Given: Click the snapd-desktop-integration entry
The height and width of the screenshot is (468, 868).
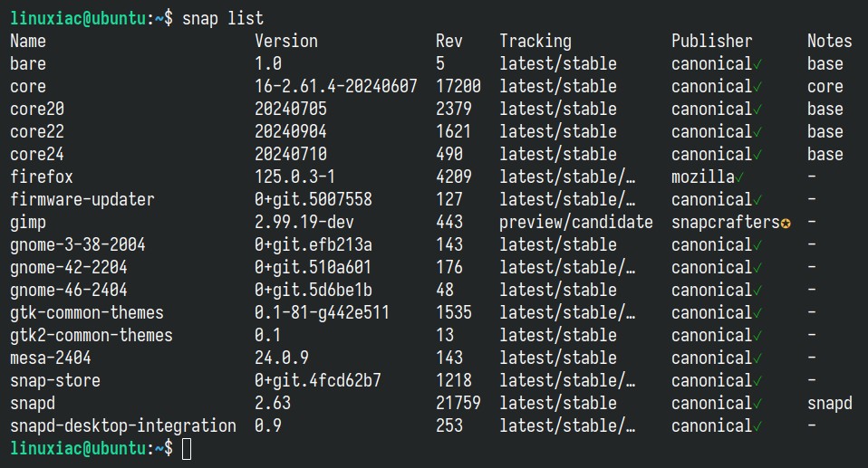Looking at the screenshot, I should click(123, 425).
